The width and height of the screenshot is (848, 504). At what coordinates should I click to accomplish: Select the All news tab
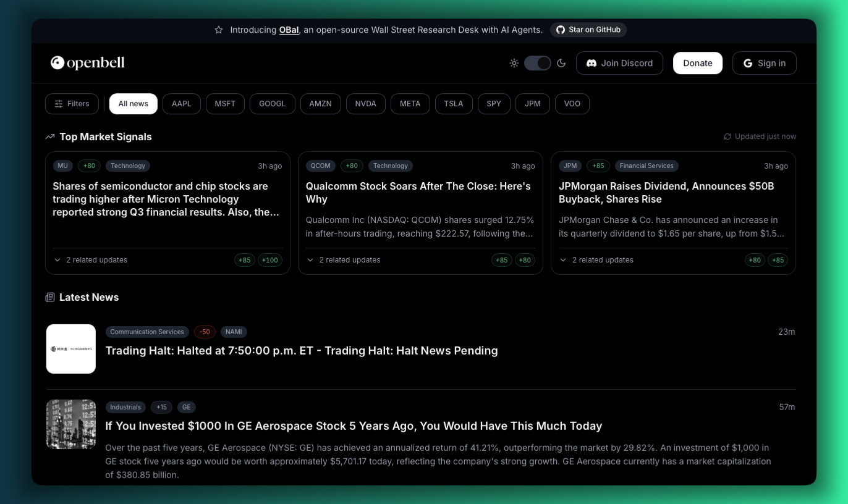[x=134, y=104]
